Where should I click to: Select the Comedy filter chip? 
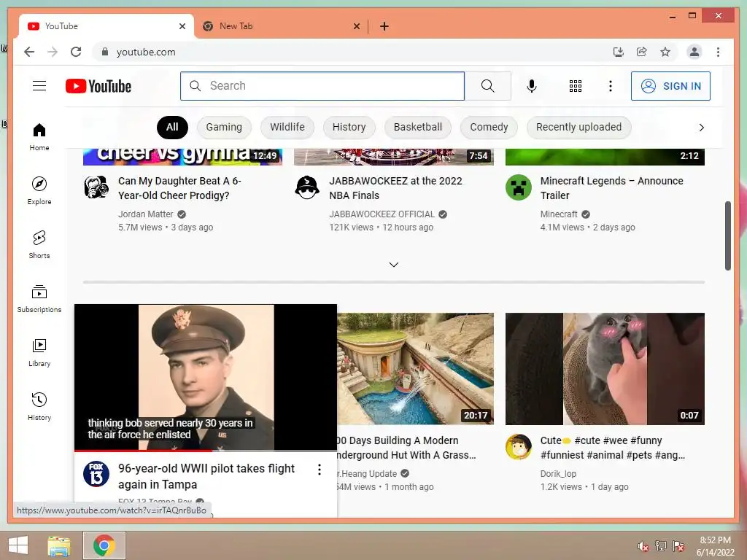(x=489, y=127)
